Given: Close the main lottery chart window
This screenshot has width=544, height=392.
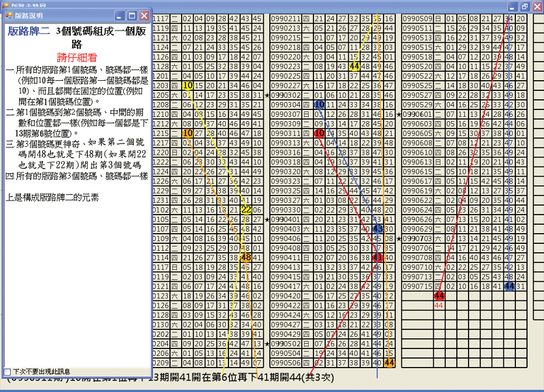Looking at the screenshot, I should click(x=537, y=6).
